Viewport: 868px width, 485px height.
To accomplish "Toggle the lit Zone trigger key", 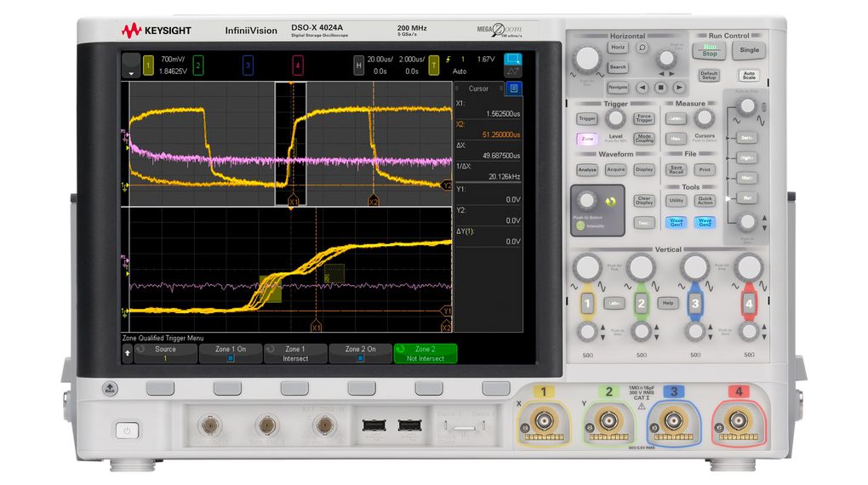I will click(x=587, y=139).
